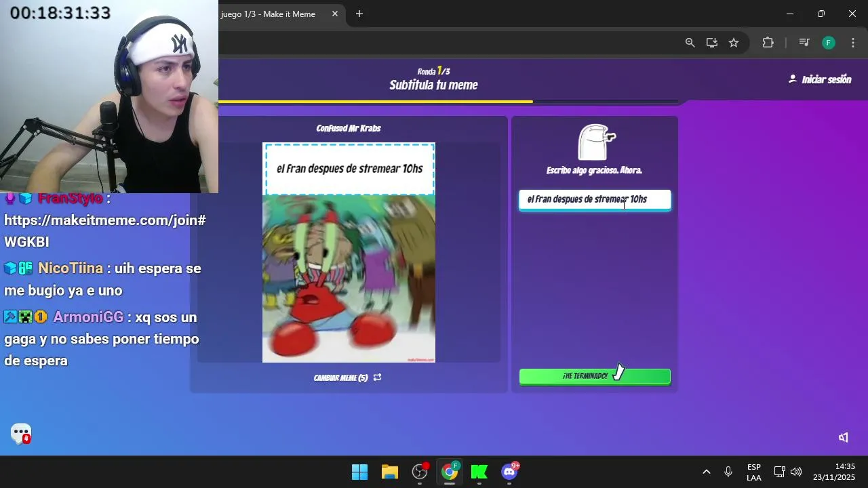This screenshot has width=868, height=488.
Task: Click the microphone icon in system tray
Action: pyautogui.click(x=728, y=472)
